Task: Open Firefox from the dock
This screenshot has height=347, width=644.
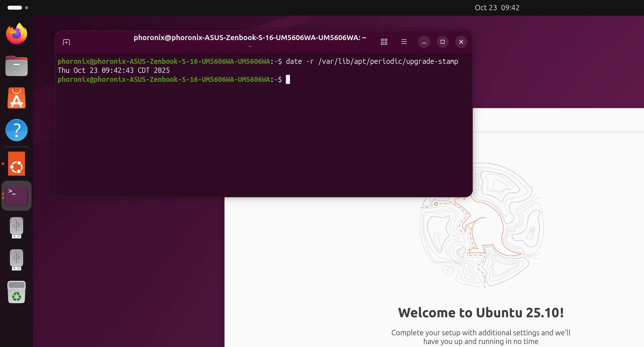Action: point(16,34)
